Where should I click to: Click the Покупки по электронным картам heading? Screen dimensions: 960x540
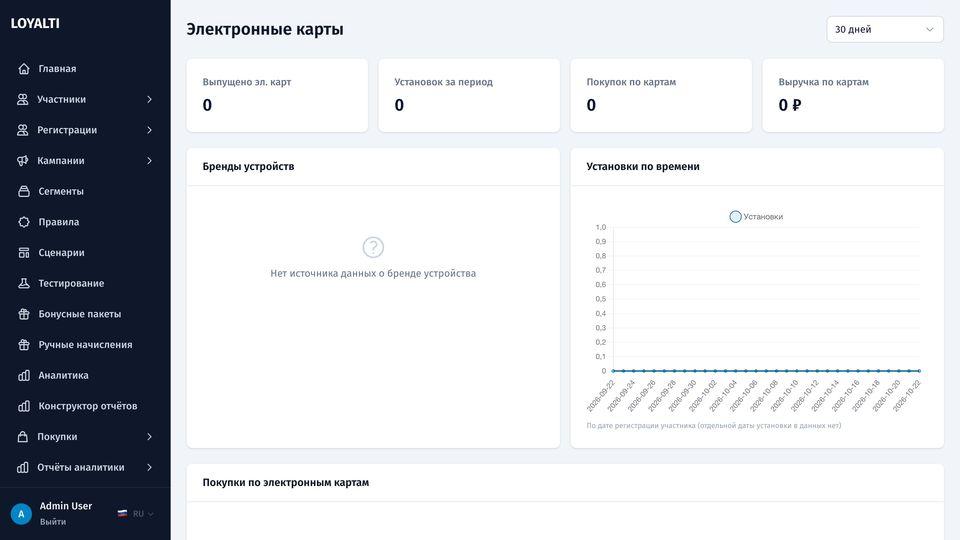coord(286,482)
